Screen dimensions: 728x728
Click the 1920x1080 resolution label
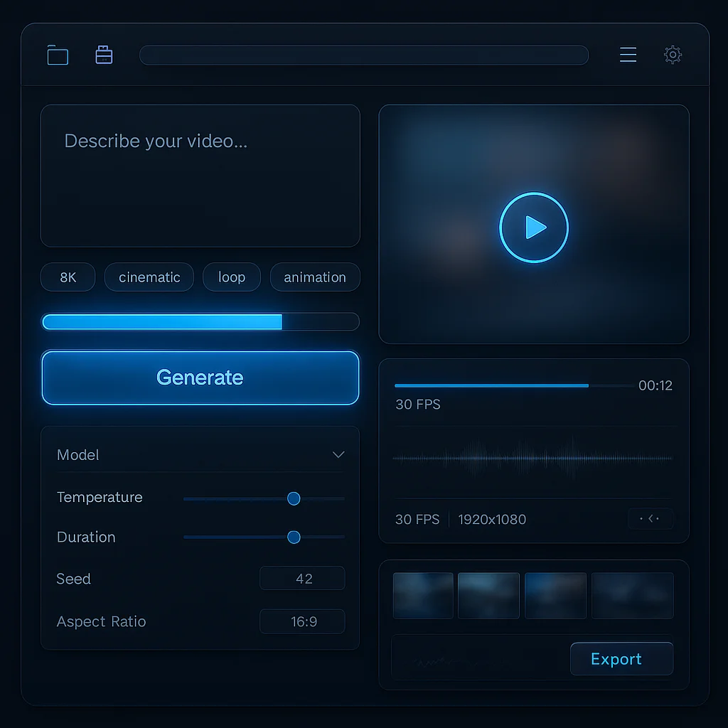[x=492, y=519]
